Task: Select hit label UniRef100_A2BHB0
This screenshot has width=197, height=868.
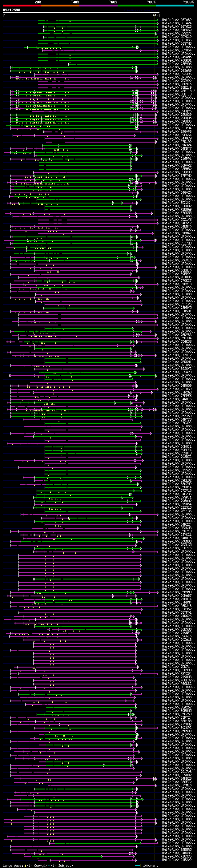Action: tap(177, 169)
